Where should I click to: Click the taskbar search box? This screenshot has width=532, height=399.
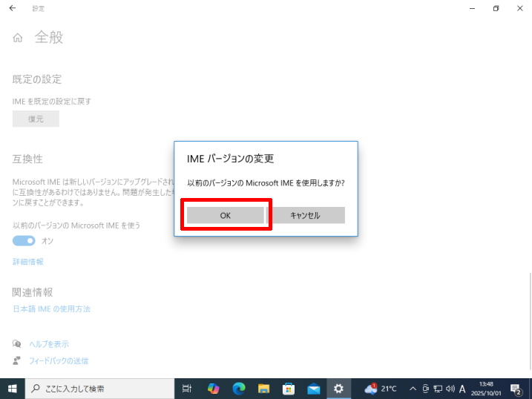coord(99,388)
